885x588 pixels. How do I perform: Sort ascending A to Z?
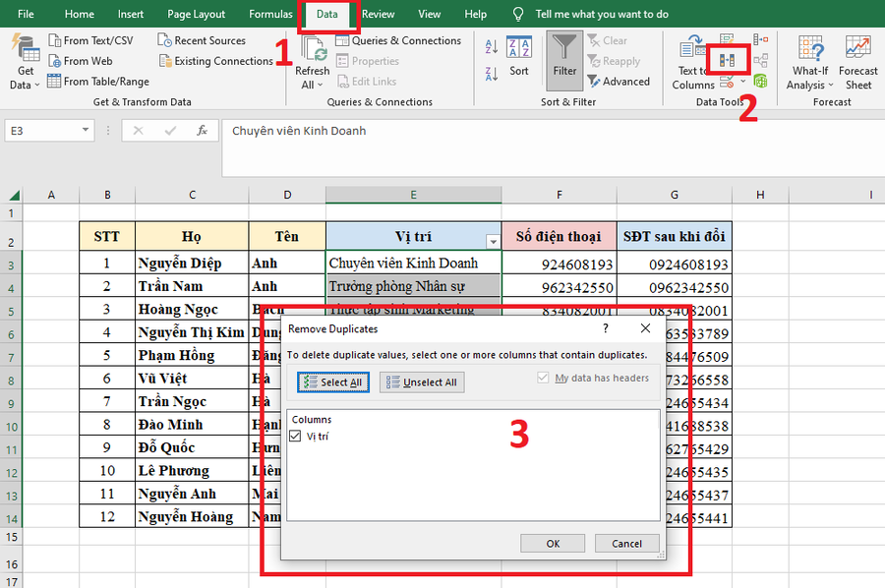pos(491,47)
